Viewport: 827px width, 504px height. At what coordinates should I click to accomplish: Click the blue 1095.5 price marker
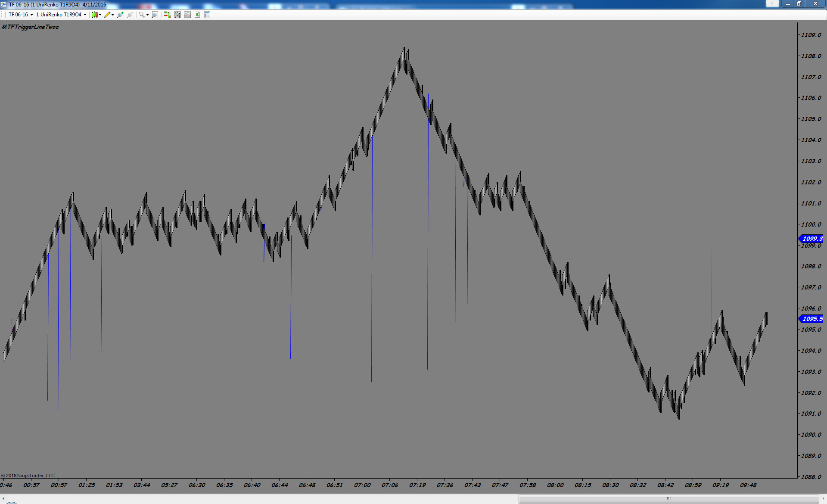point(811,319)
